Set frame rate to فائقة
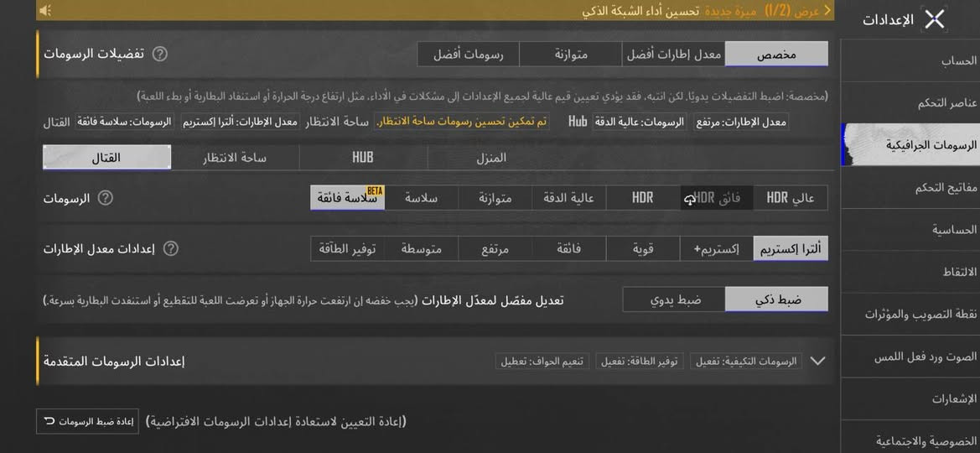The image size is (980, 453). [568, 248]
